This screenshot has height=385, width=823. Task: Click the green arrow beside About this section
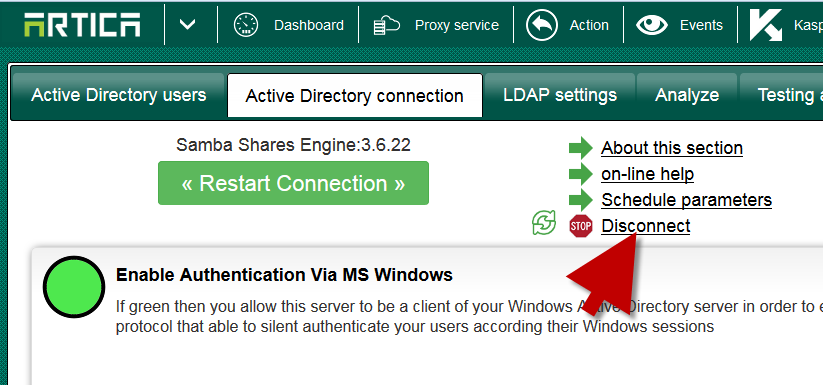pyautogui.click(x=581, y=148)
